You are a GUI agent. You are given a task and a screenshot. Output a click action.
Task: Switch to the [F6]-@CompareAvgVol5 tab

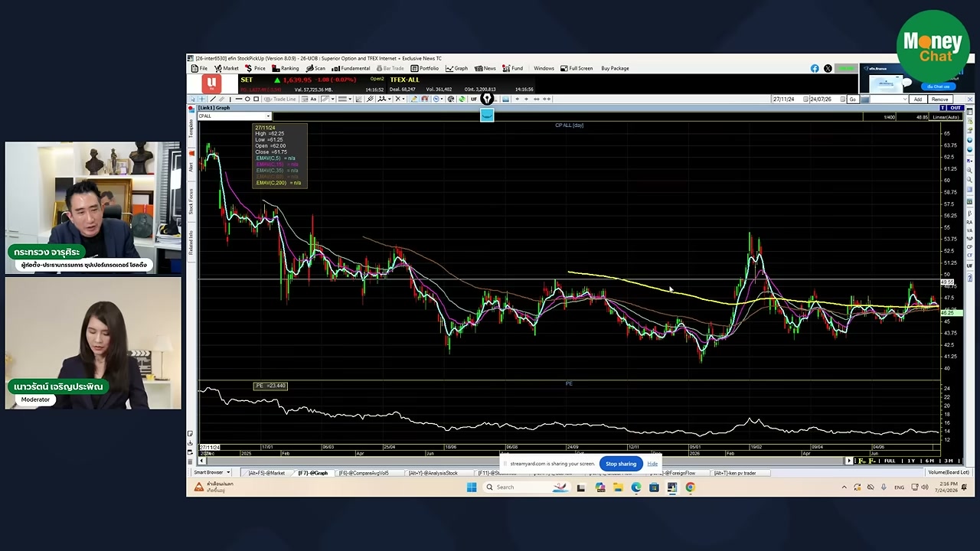pos(363,473)
